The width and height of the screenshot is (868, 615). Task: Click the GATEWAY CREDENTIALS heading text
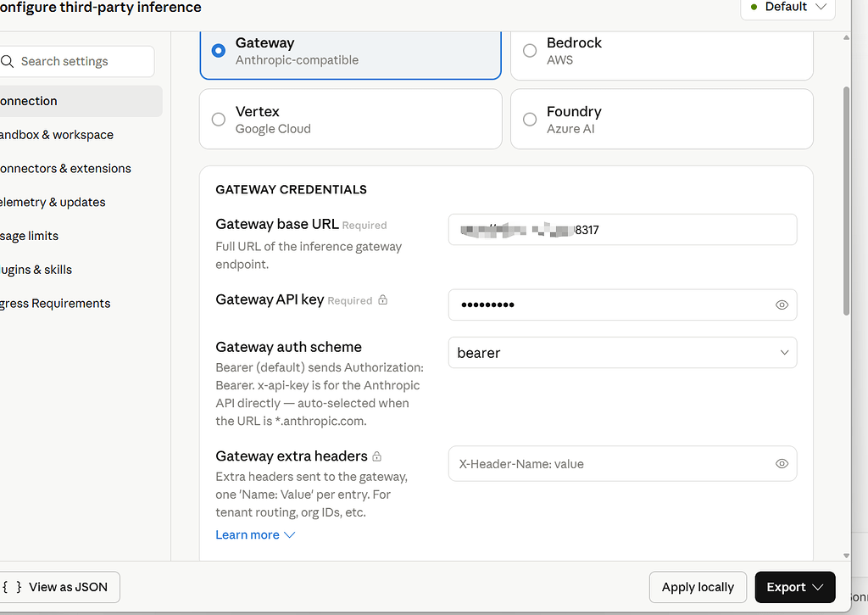coord(292,189)
